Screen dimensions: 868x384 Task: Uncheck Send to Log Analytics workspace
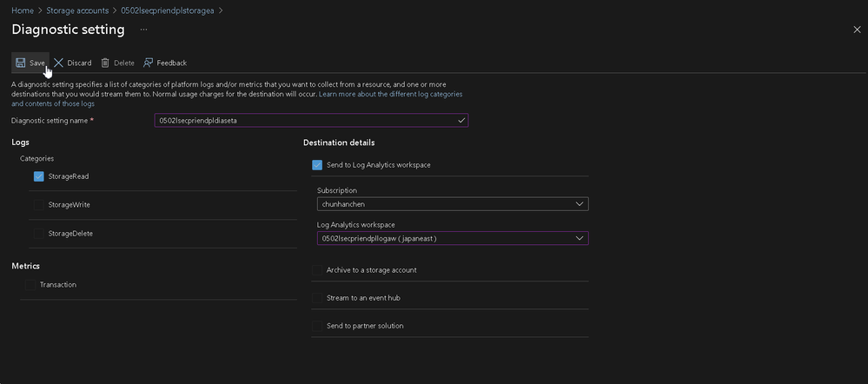317,165
